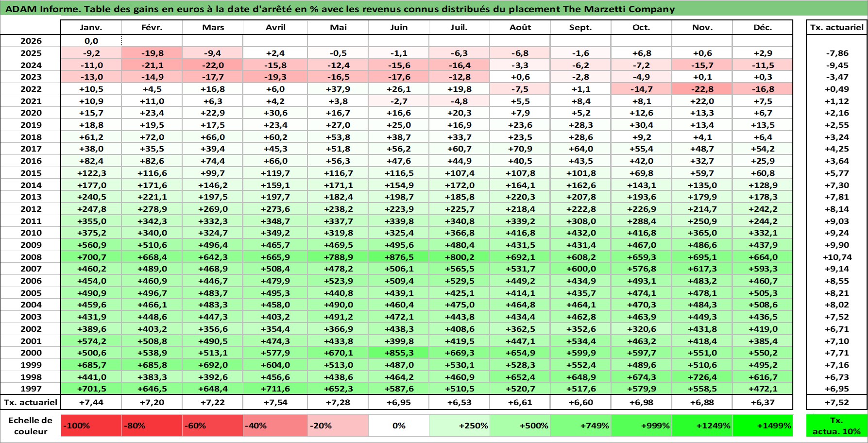The width and height of the screenshot is (868, 443).
Task: Click the +7,52 overall actuarial rate cell
Action: (x=836, y=402)
